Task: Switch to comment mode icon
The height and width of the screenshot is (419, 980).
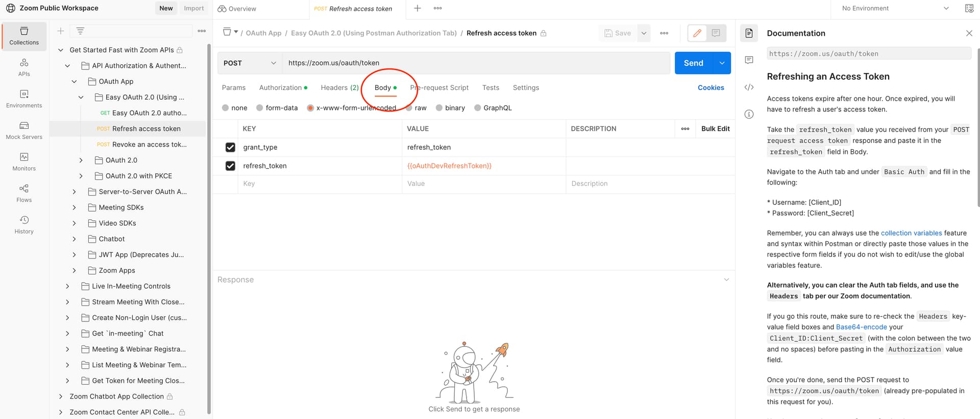Action: pos(716,33)
